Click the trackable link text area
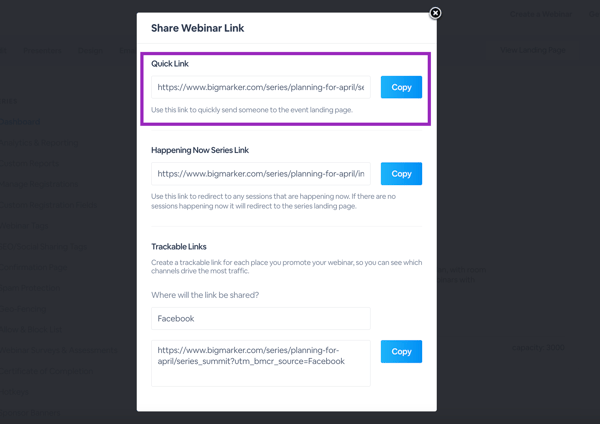Screen dimensions: 600x424 tap(261, 363)
